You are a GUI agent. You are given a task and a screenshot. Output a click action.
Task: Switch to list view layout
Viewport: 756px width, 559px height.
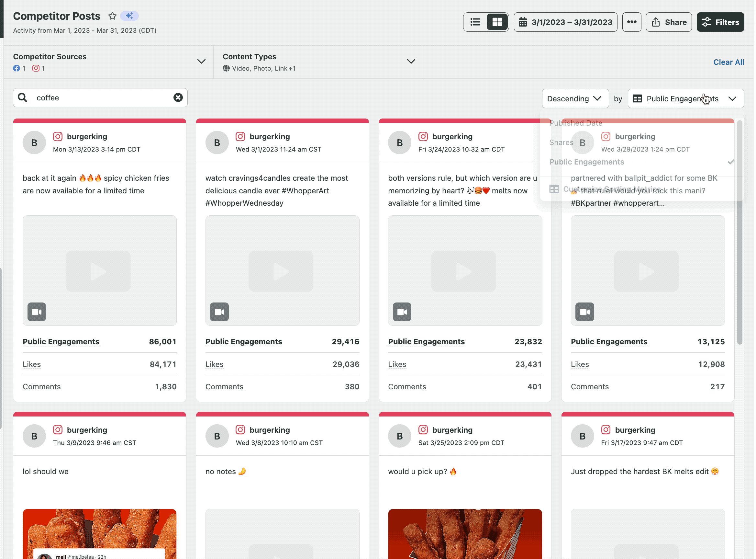475,22
